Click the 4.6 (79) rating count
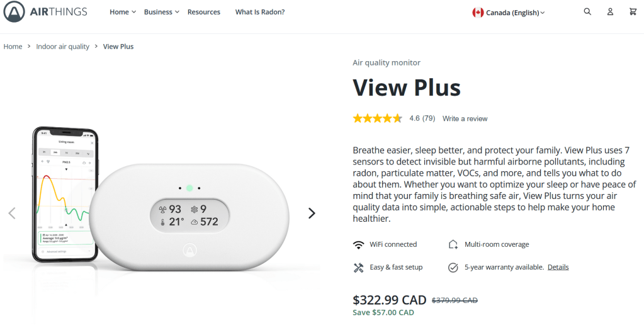 [422, 118]
